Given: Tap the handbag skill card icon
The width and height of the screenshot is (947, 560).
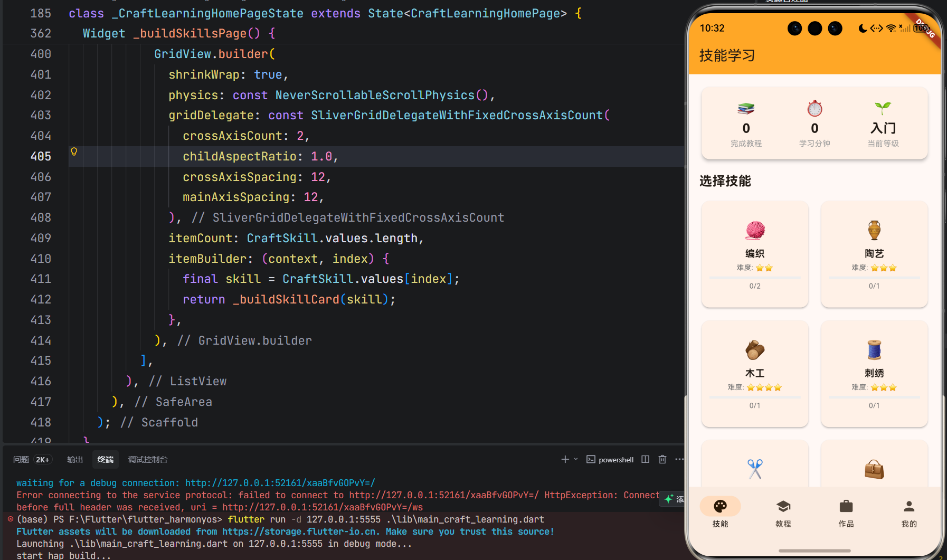Looking at the screenshot, I should (x=874, y=469).
